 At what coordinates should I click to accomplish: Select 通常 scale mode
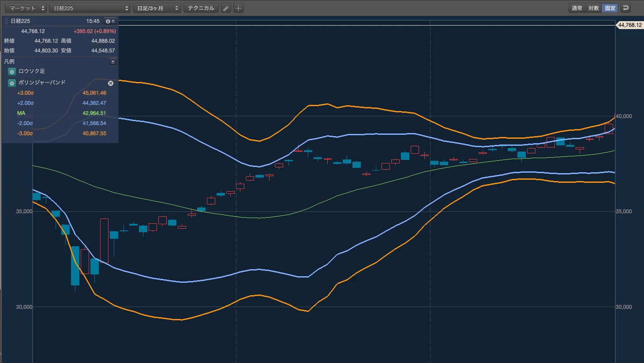pyautogui.click(x=577, y=8)
